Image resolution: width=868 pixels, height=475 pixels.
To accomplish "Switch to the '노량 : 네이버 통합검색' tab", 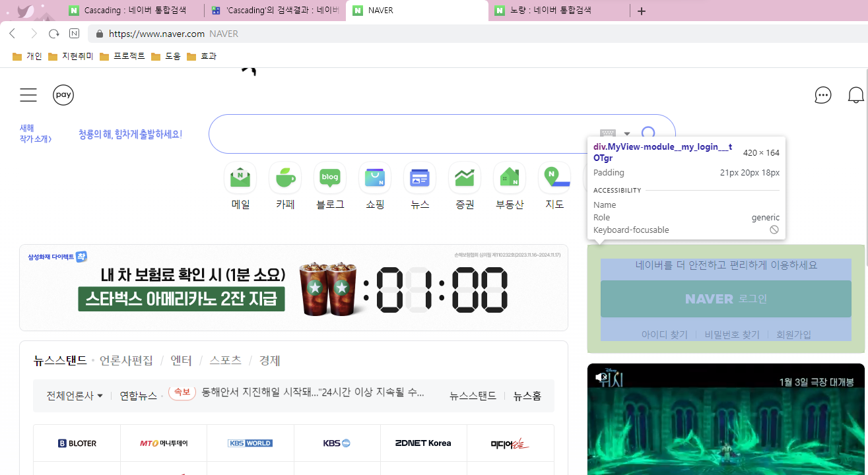I will click(x=559, y=11).
